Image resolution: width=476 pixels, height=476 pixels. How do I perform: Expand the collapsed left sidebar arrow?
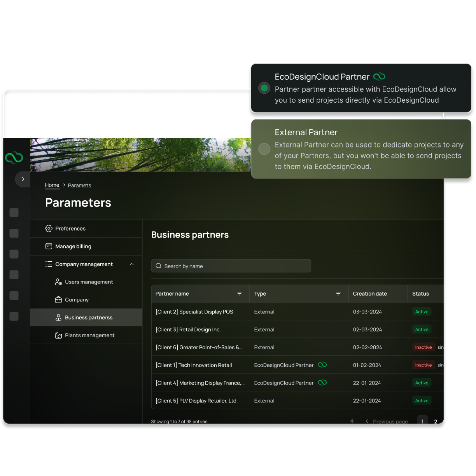23,179
